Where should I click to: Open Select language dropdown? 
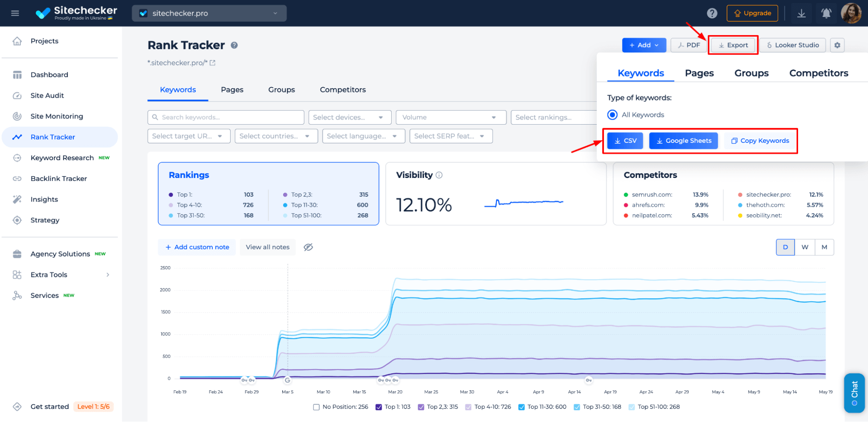tap(363, 136)
